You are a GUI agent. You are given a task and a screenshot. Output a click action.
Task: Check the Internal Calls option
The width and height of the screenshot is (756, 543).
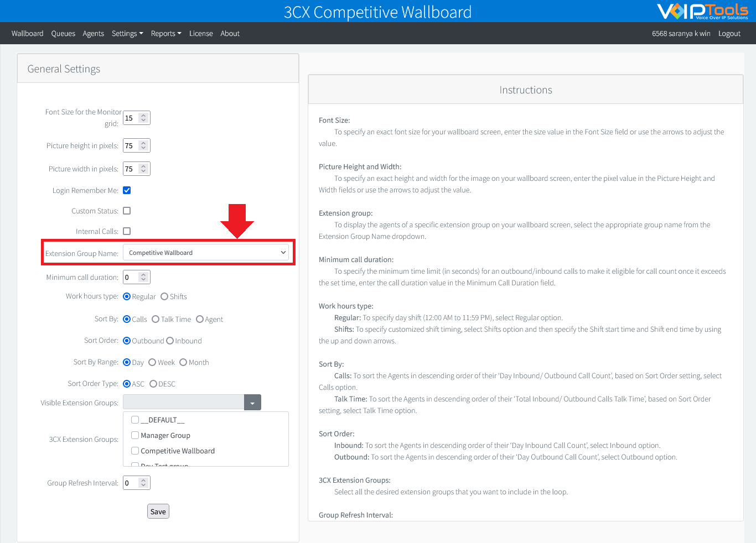pos(126,231)
